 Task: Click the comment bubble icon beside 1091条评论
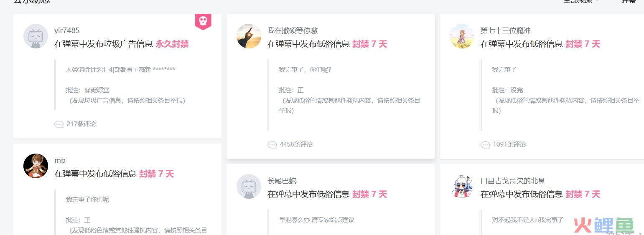[x=485, y=144]
